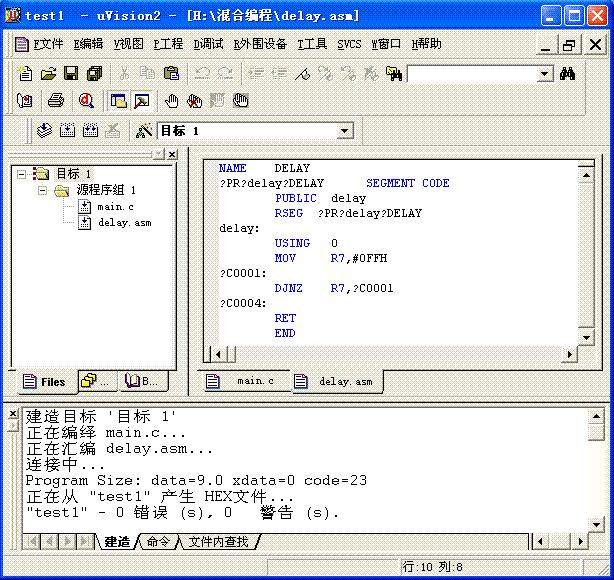
Task: Open the find text combo dropdown
Action: click(x=544, y=74)
